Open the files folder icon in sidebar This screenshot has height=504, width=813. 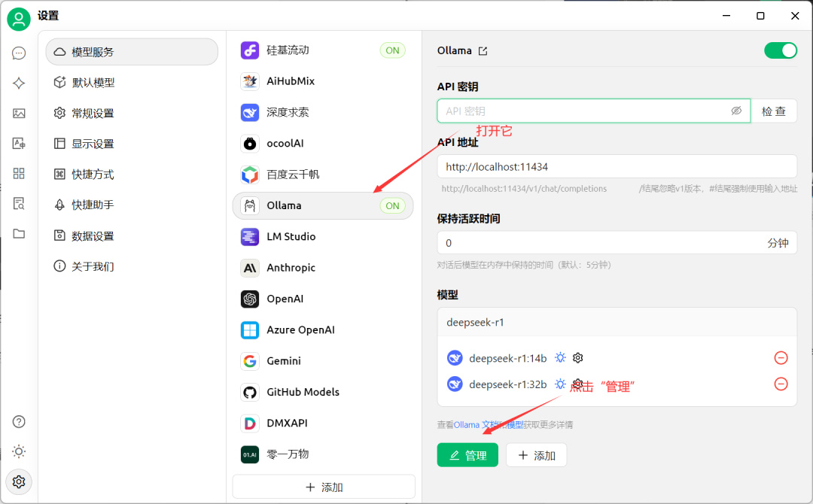19,233
